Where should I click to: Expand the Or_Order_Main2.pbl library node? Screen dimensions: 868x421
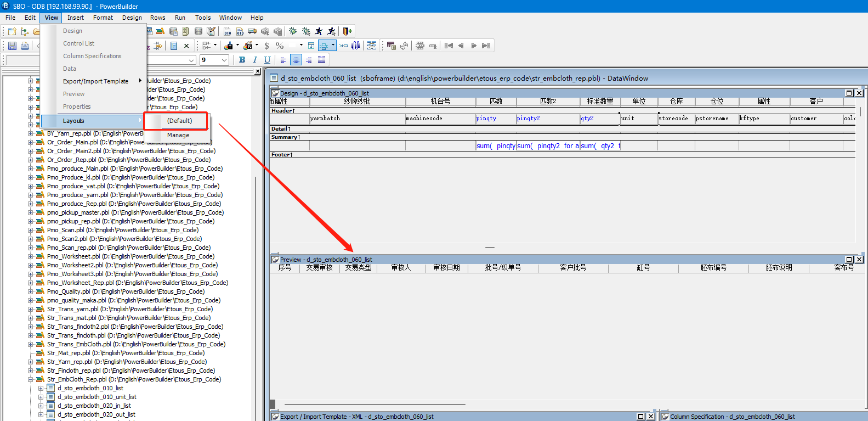[31, 151]
